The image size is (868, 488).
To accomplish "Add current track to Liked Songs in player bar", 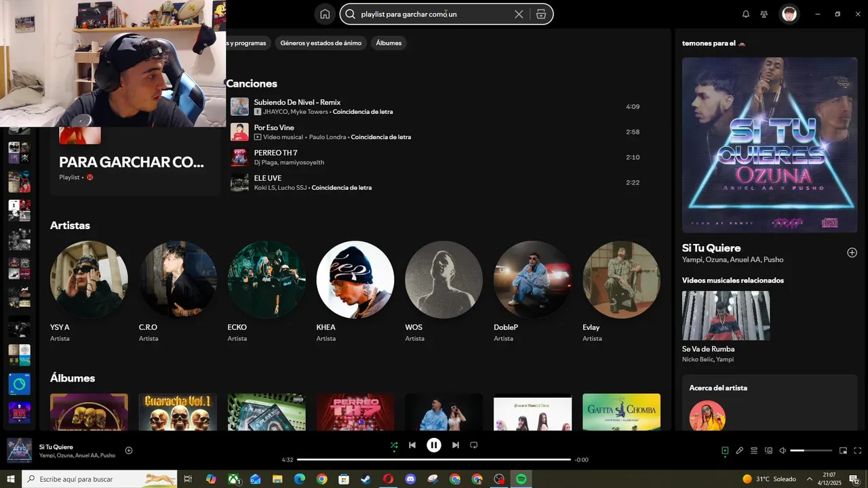I will coord(129,451).
